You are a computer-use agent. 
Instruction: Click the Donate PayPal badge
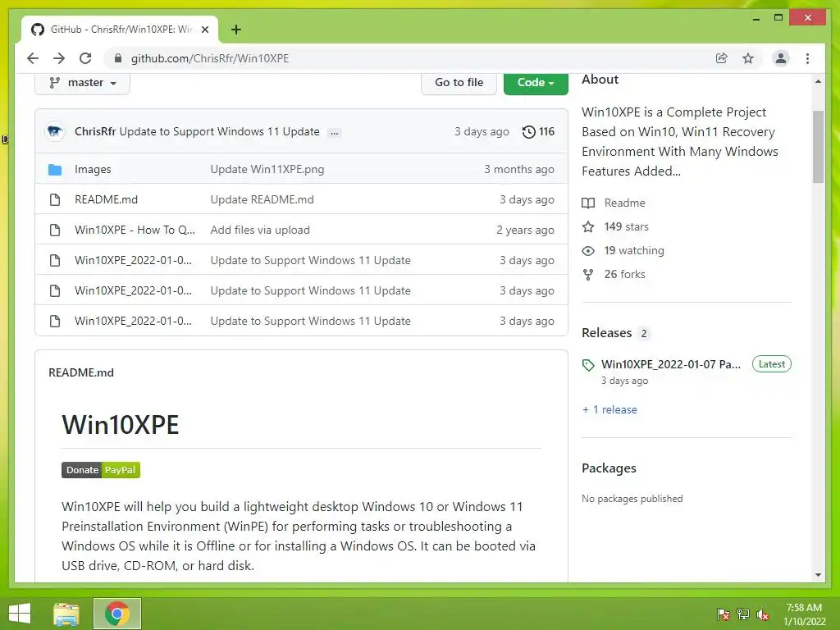pos(101,470)
